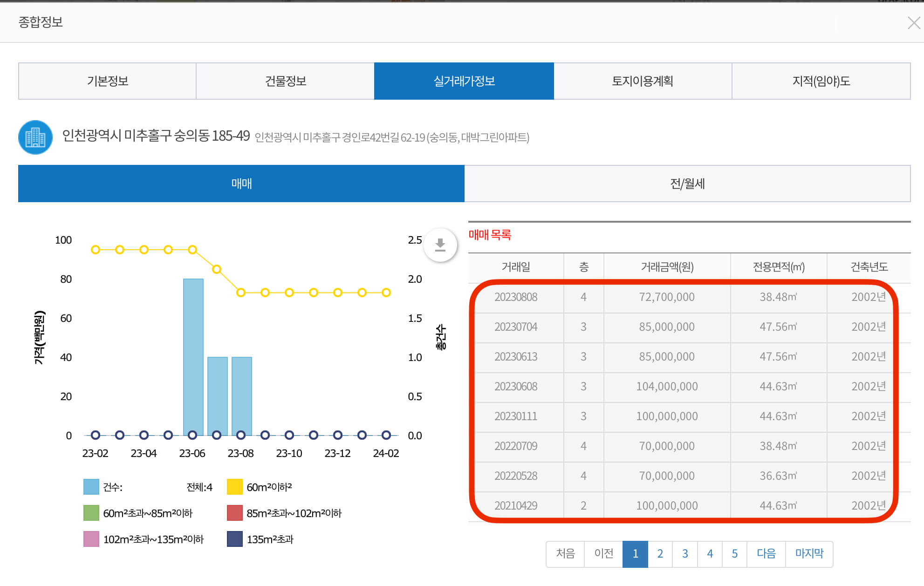Go to page 2 of 매매 목록
The image size is (924, 586).
point(660,553)
